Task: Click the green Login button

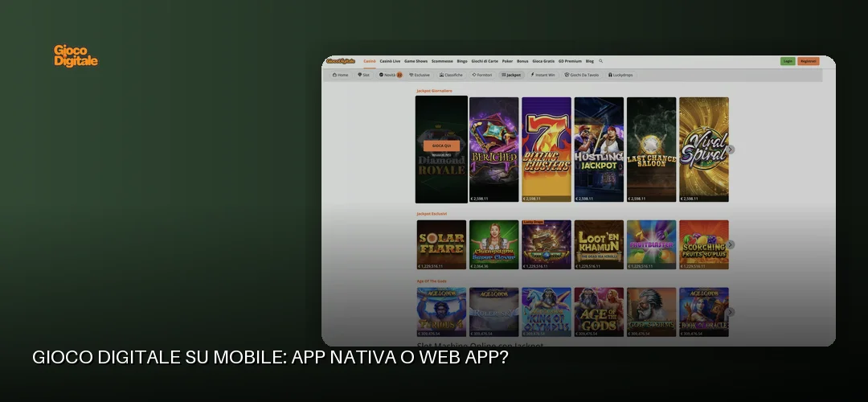Action: [x=788, y=61]
